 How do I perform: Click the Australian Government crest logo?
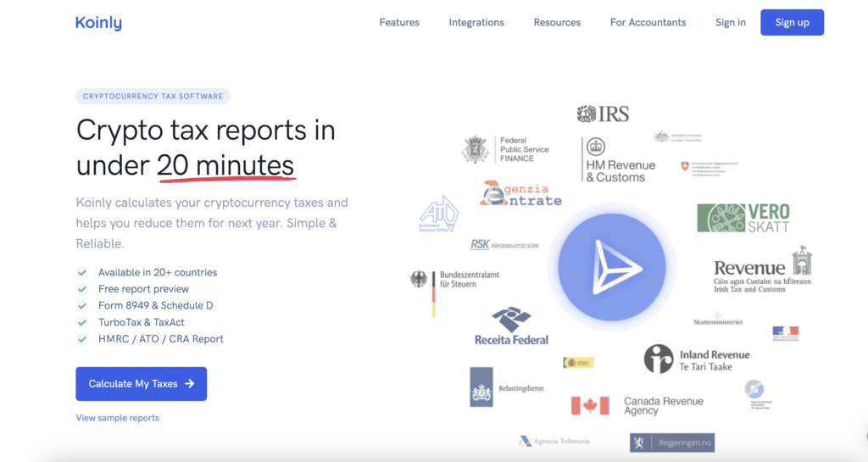coord(677,136)
